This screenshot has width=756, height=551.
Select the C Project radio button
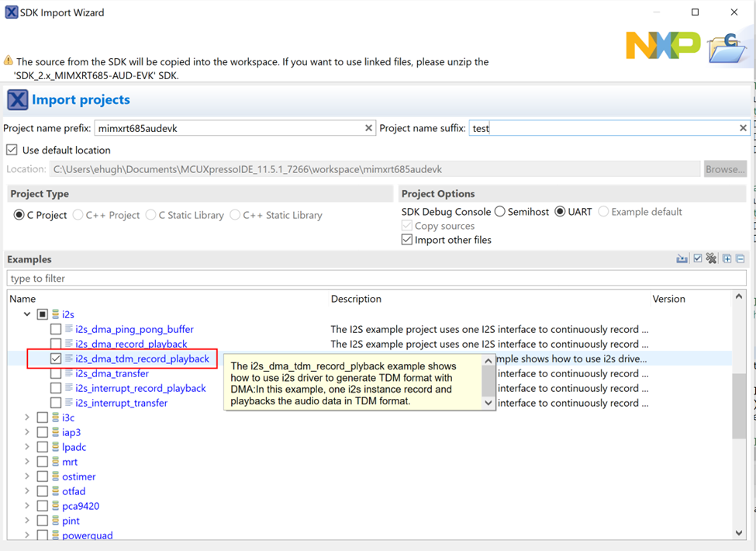pos(19,215)
